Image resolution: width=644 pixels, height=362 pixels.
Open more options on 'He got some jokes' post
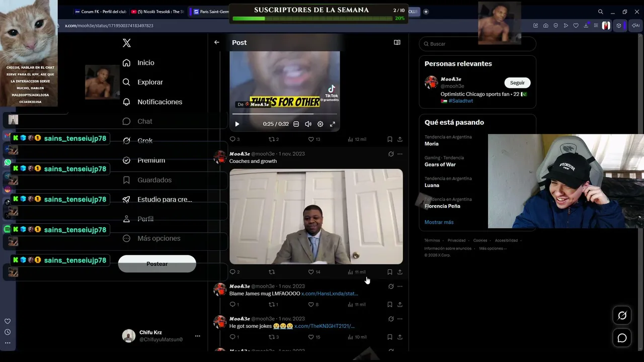pyautogui.click(x=400, y=319)
